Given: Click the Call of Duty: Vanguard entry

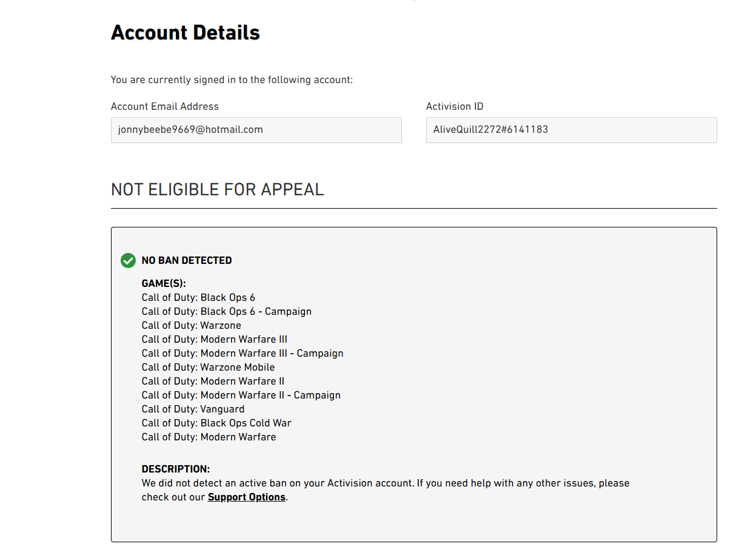Looking at the screenshot, I should pyautogui.click(x=193, y=409).
